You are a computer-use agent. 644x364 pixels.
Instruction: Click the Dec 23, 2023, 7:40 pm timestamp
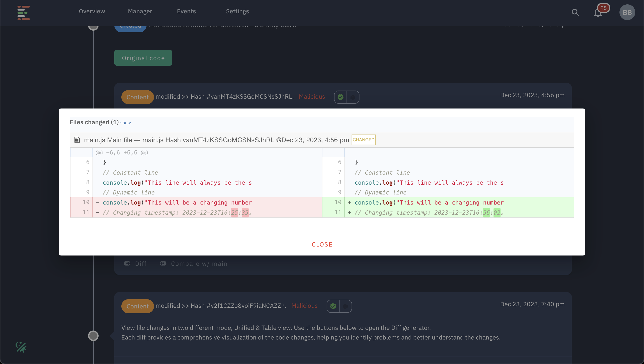[532, 304]
